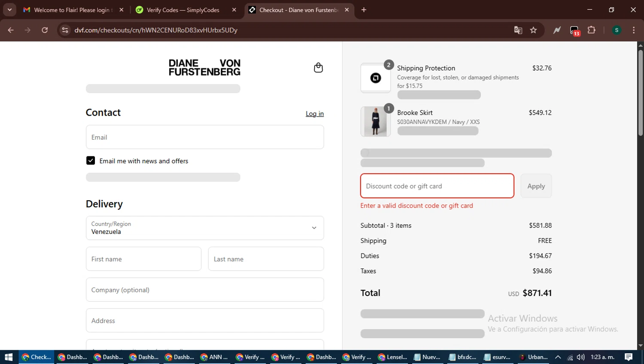644x364 pixels.
Task: Click the scrollbar down arrow
Action: (641, 346)
